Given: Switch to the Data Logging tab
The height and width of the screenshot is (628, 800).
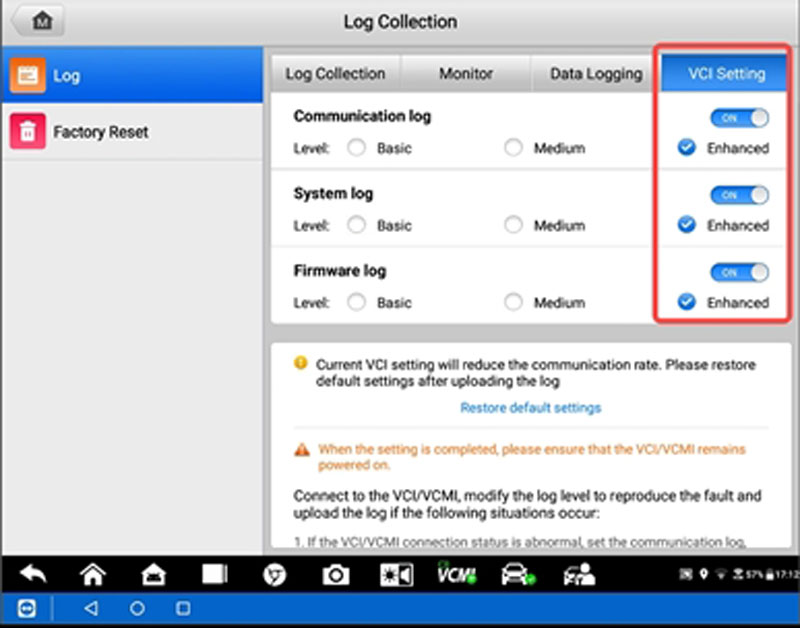Looking at the screenshot, I should [x=595, y=74].
